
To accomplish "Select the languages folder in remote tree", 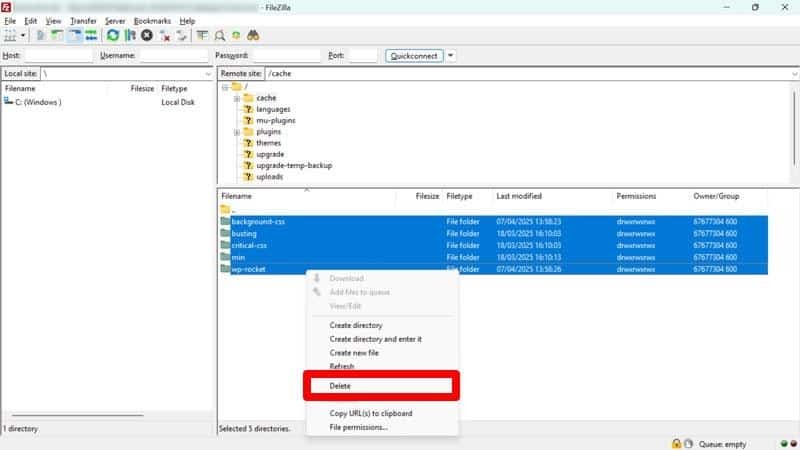I will (273, 109).
